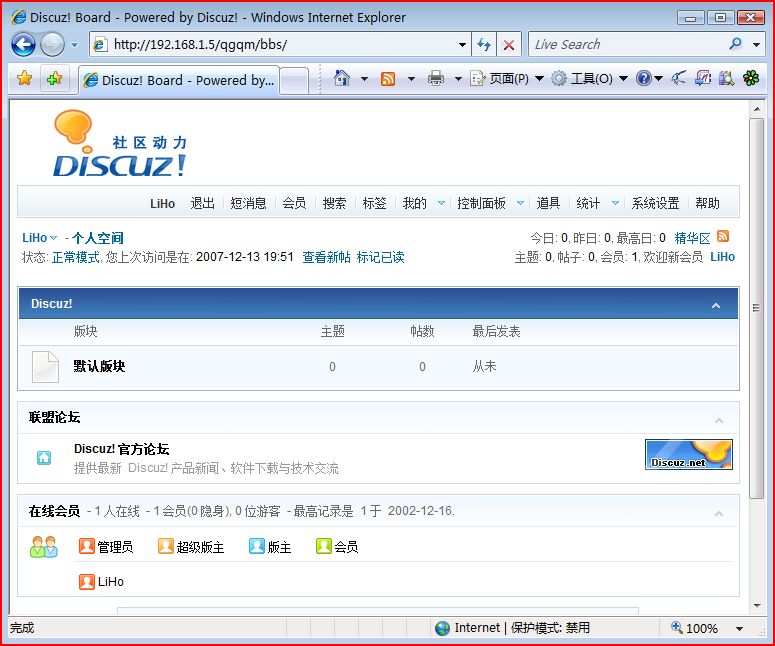
Task: Click 标签 in the navigation bar
Action: 374,203
